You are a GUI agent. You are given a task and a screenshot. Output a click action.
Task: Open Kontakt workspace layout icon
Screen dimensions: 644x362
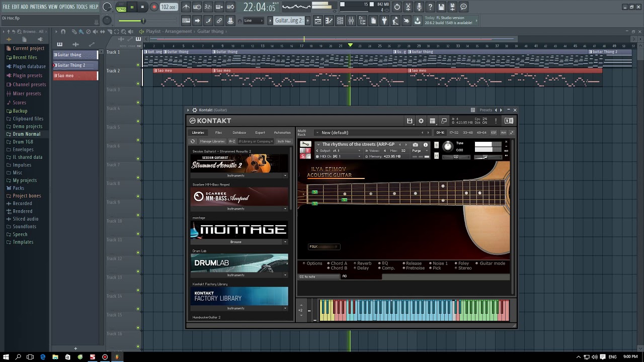point(432,121)
